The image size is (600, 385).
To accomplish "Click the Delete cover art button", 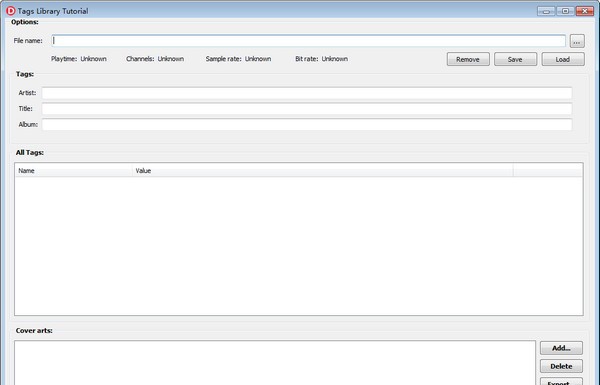I will click(x=561, y=366).
